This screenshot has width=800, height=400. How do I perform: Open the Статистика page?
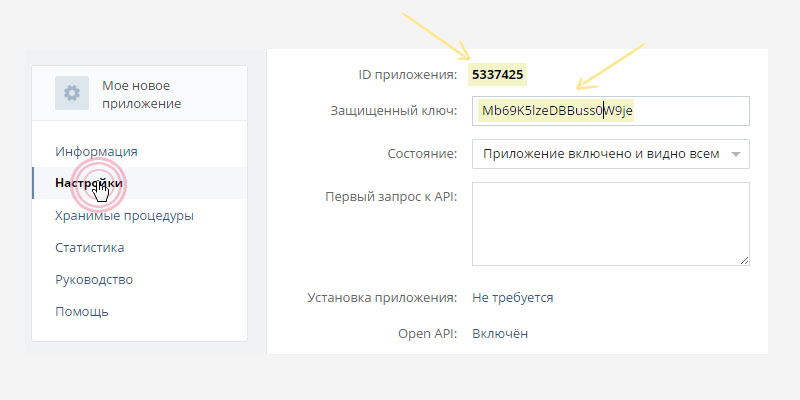(x=90, y=247)
